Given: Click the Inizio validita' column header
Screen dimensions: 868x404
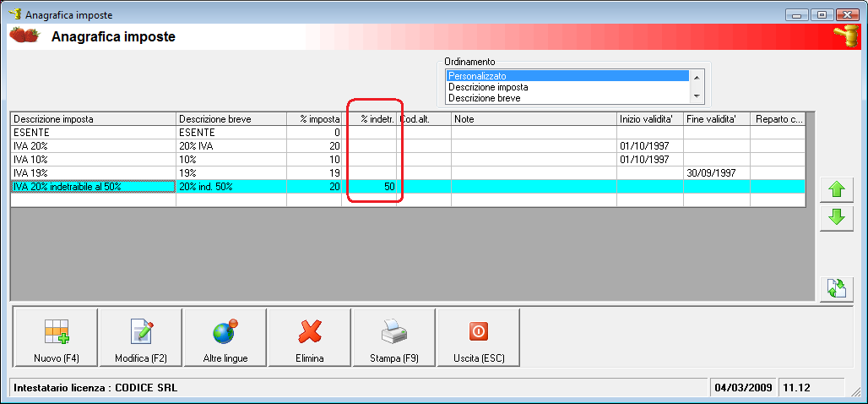Looking at the screenshot, I should (650, 119).
